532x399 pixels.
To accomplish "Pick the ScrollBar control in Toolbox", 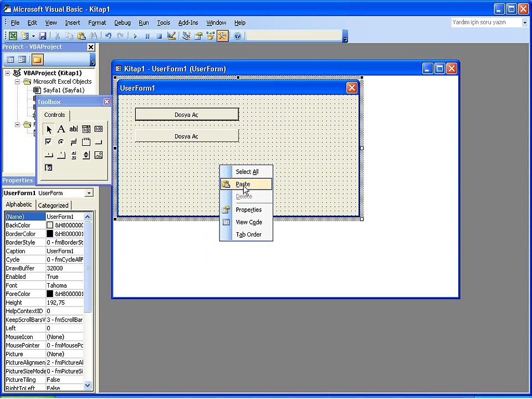I will coord(74,155).
